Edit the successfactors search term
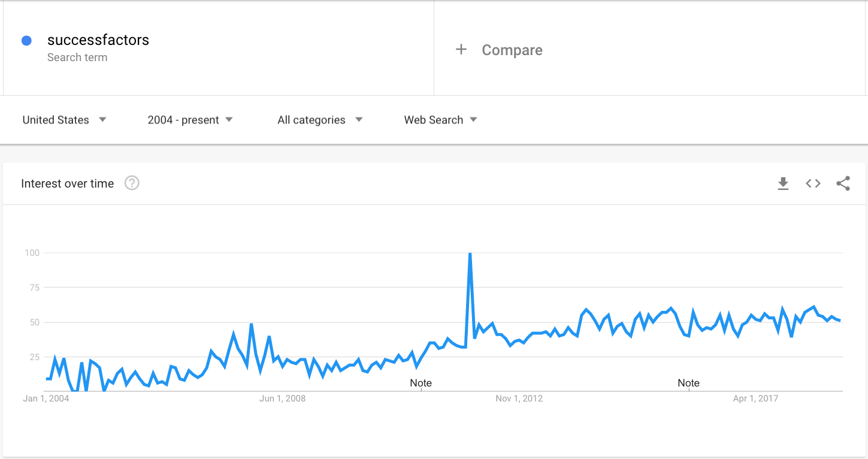The width and height of the screenshot is (868, 459). click(98, 40)
